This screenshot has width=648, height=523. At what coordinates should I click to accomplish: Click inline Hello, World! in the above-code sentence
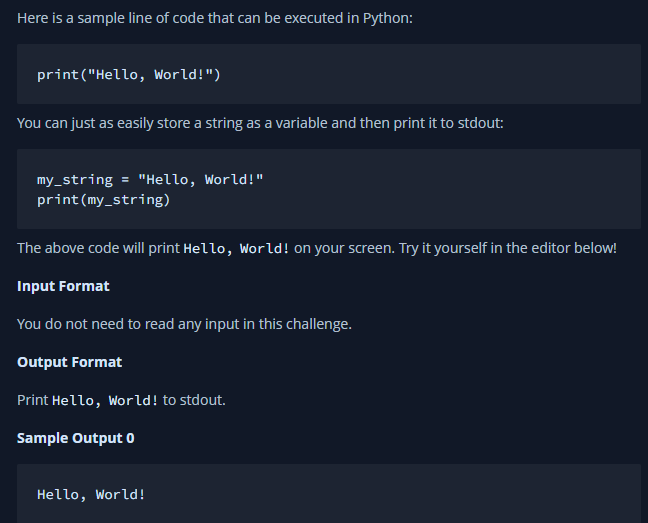coord(236,248)
